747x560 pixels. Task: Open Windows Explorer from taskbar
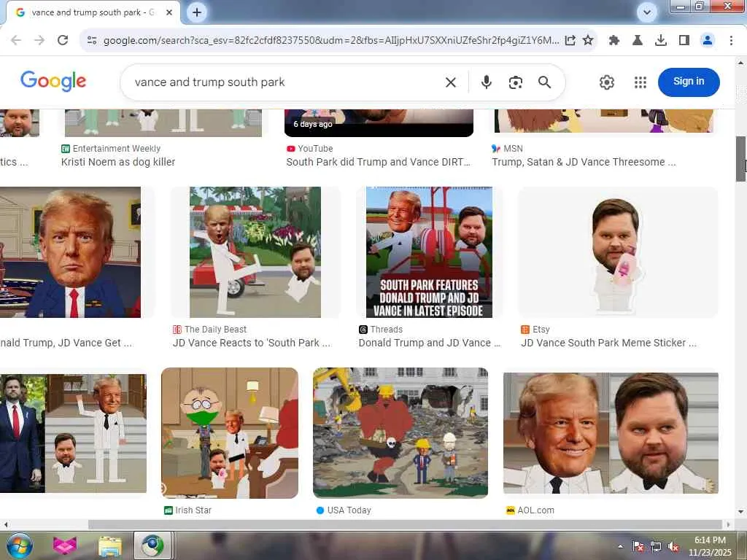pos(110,545)
